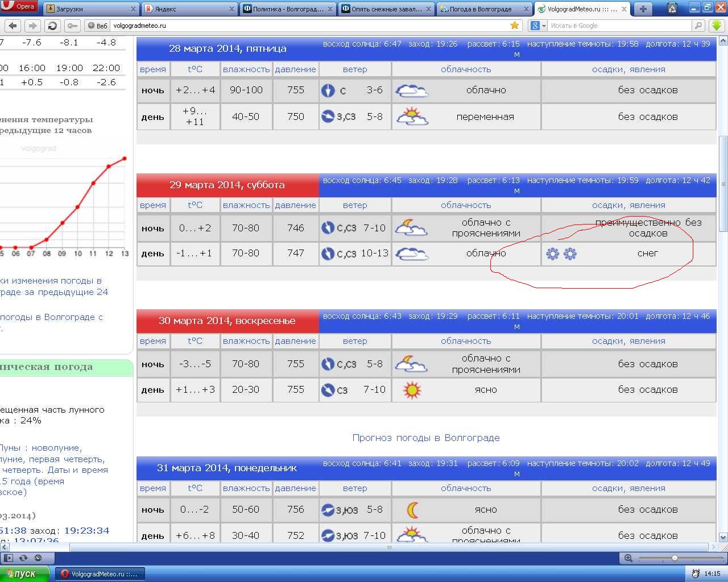The image size is (728, 582).
Task: Close the Погода в Волгограде tab
Action: 527,9
